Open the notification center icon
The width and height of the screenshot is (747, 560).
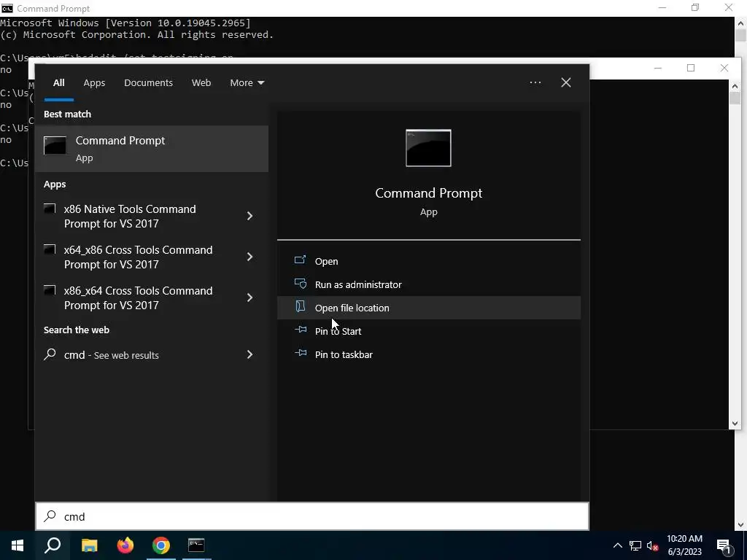(724, 546)
